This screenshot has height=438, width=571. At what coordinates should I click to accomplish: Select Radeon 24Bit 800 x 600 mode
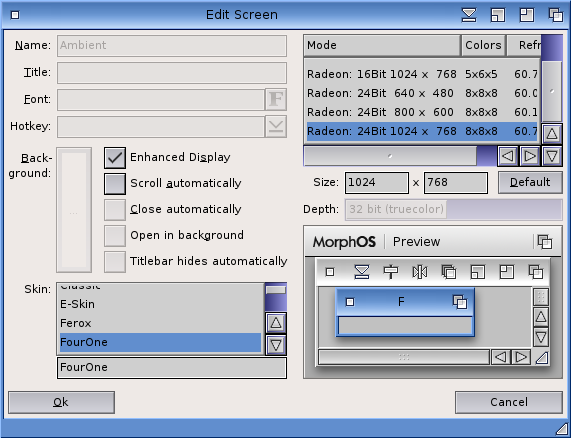(422, 112)
